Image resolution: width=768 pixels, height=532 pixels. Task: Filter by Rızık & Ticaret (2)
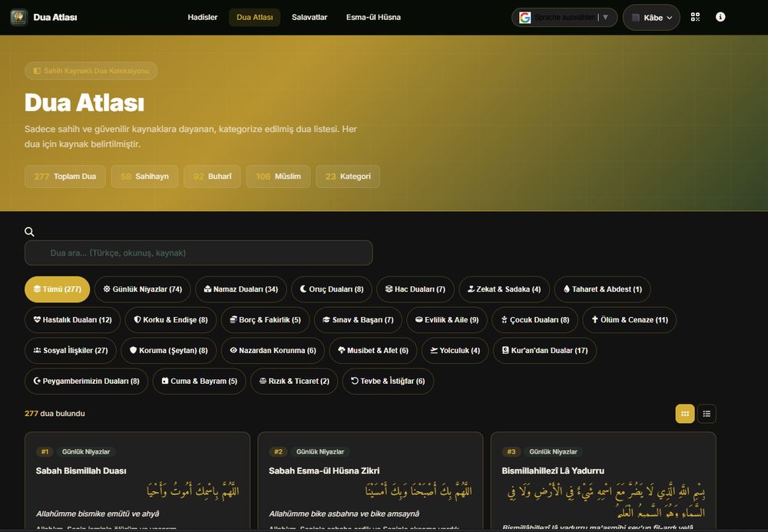click(x=294, y=382)
